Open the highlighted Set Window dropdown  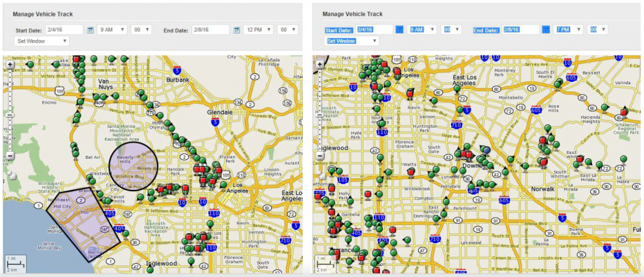point(352,41)
